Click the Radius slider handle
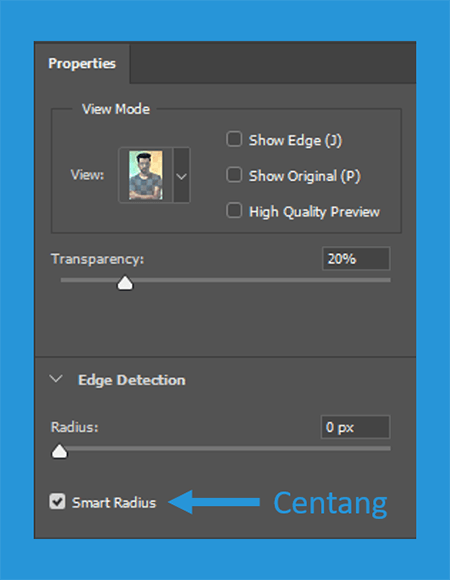The height and width of the screenshot is (580, 450). [59, 451]
